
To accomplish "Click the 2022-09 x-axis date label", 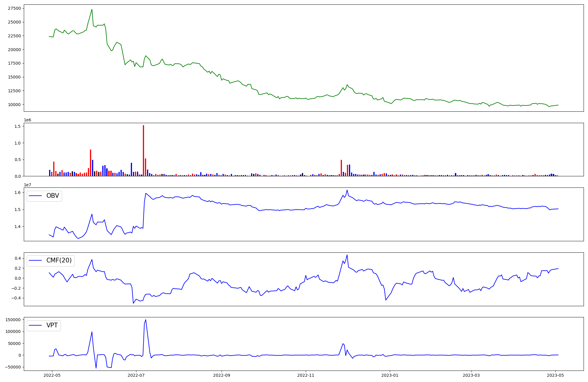I will coord(221,375).
